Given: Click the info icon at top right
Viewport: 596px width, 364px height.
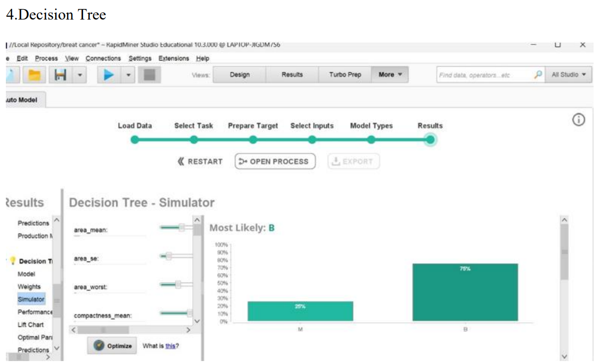Looking at the screenshot, I should coord(578,120).
